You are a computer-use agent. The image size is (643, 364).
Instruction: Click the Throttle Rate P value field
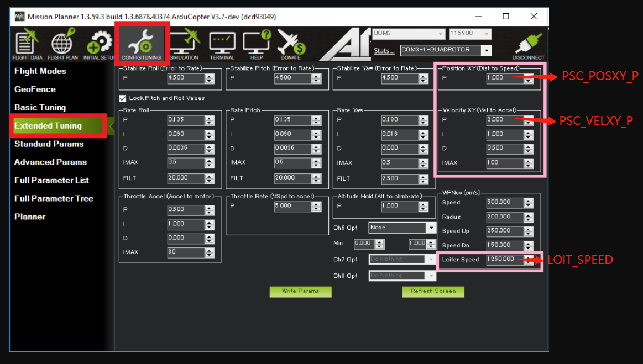pyautogui.click(x=293, y=206)
